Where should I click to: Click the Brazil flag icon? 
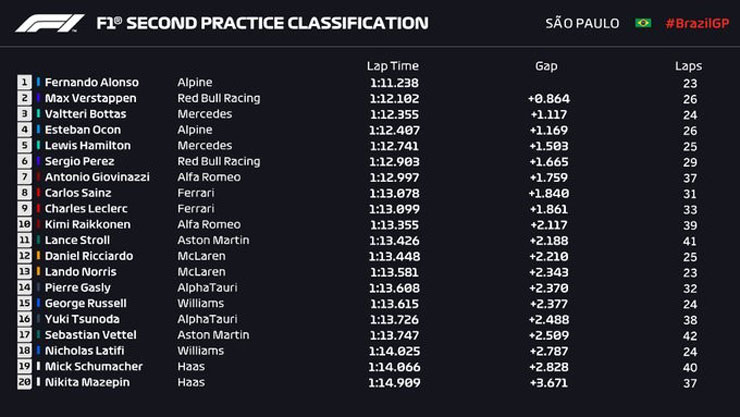click(x=643, y=23)
